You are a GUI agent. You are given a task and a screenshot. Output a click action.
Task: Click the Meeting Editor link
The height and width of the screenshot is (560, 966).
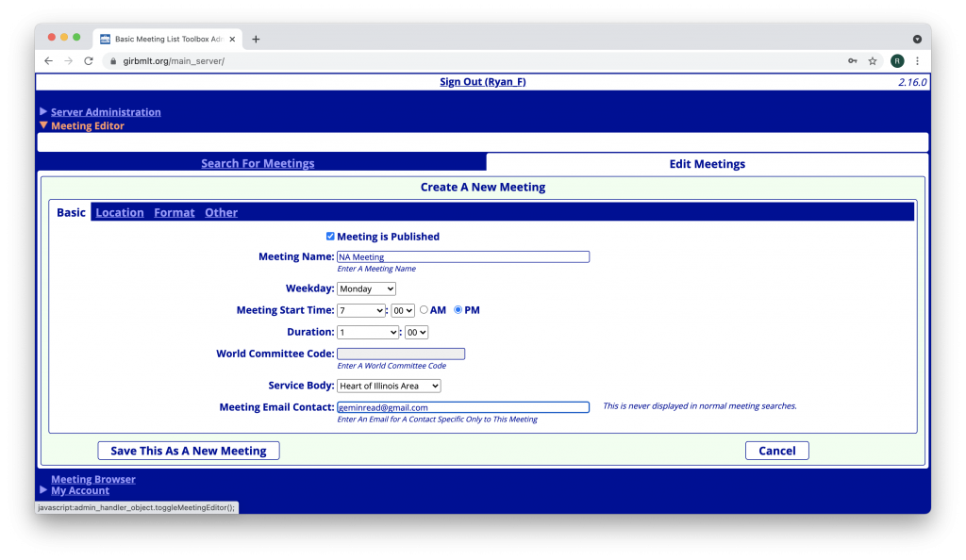coord(88,125)
